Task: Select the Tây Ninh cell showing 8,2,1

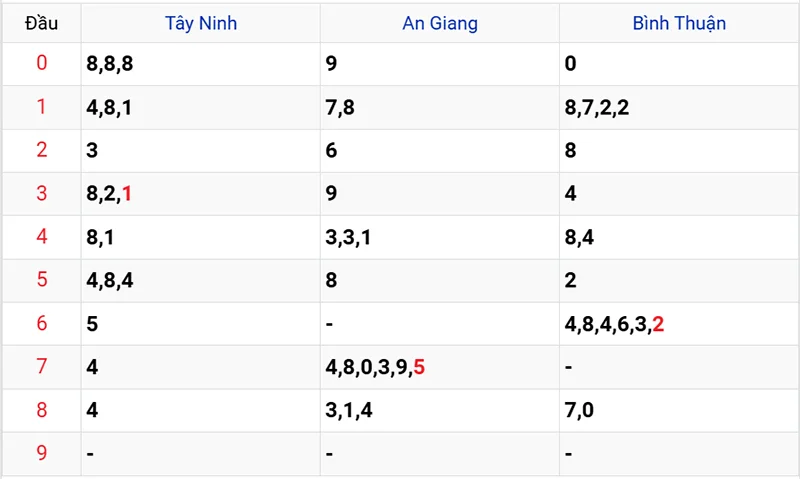Action: coord(110,195)
